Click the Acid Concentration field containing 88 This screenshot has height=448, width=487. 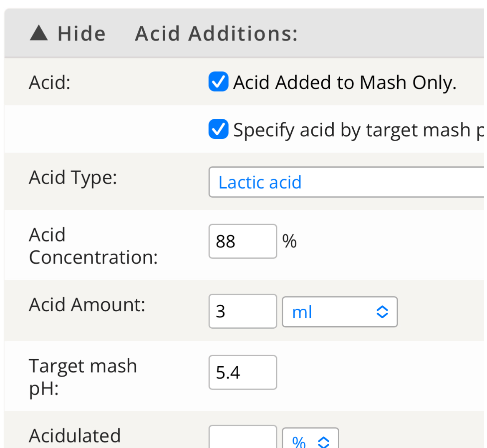(x=242, y=242)
